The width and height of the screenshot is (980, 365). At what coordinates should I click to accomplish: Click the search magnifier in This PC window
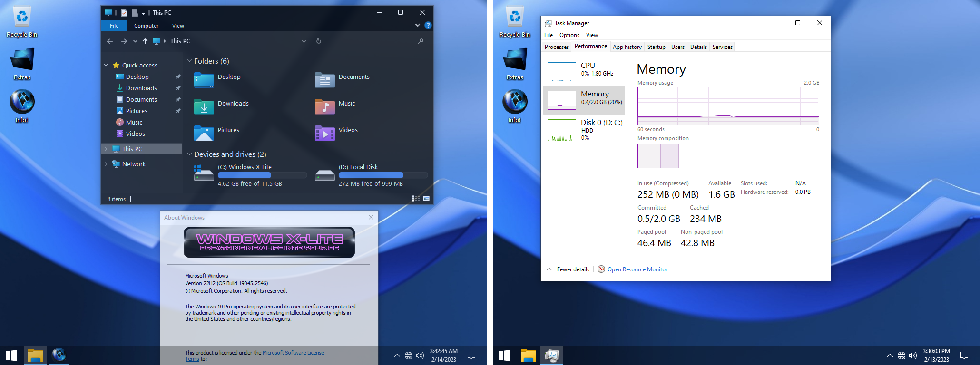click(x=421, y=41)
